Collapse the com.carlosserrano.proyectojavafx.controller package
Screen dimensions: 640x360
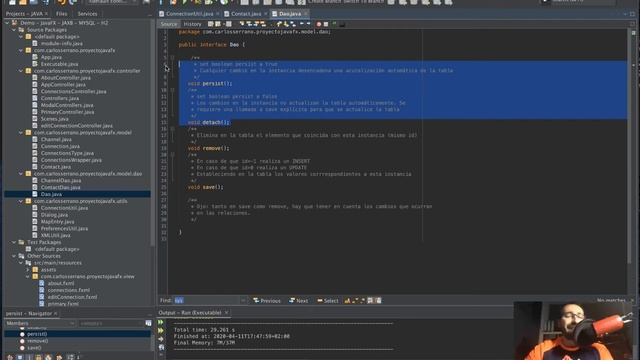[21, 71]
